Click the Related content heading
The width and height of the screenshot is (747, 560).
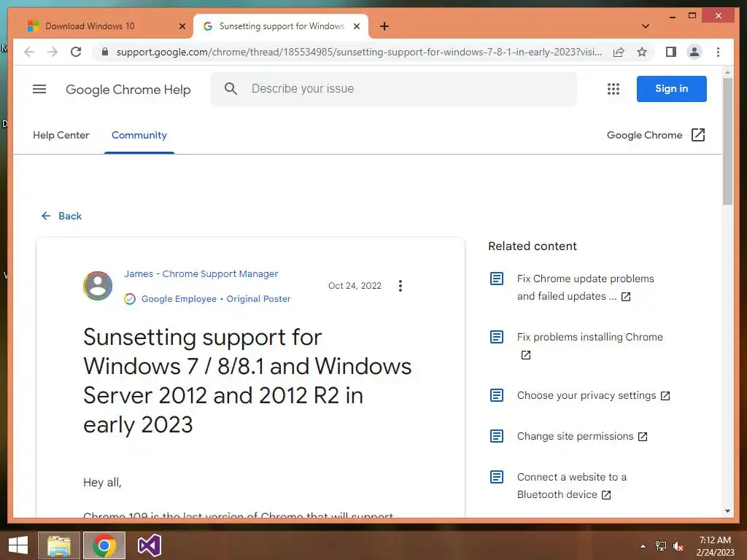(x=532, y=246)
